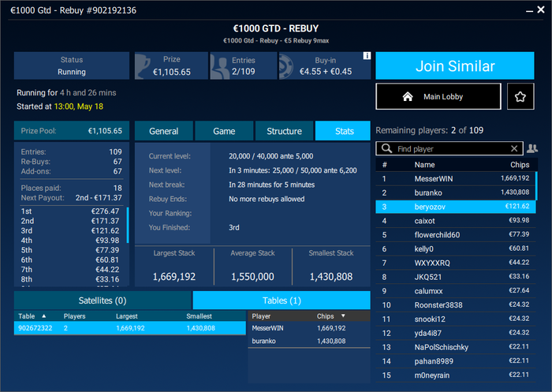Image resolution: width=552 pixels, height=392 pixels.
Task: Click the Prize Pool €1,105.65 header
Action: [72, 131]
